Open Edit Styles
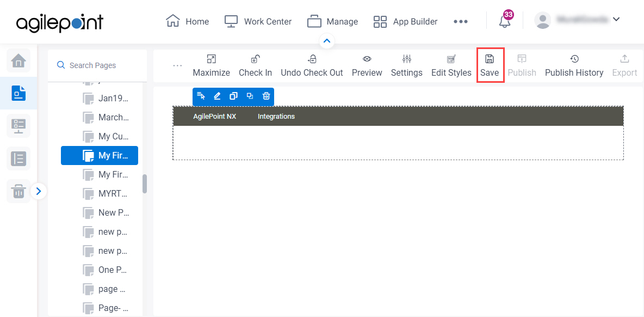 (x=451, y=66)
